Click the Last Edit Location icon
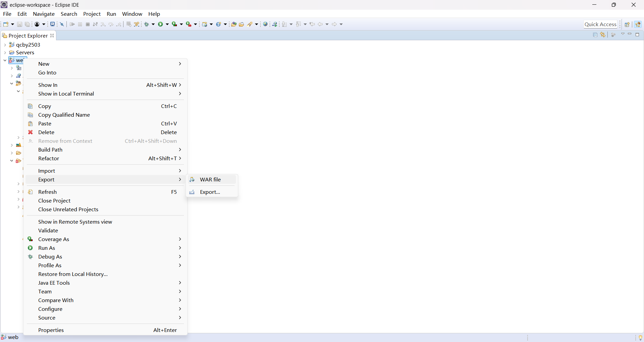Viewport: 644px width, 342px height. (x=312, y=24)
